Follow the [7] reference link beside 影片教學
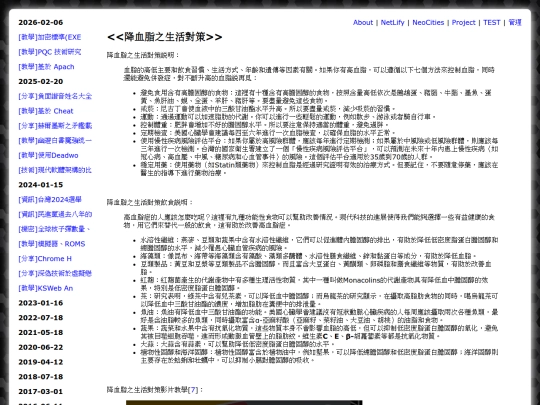This screenshot has height=405, width=540. [x=193, y=390]
